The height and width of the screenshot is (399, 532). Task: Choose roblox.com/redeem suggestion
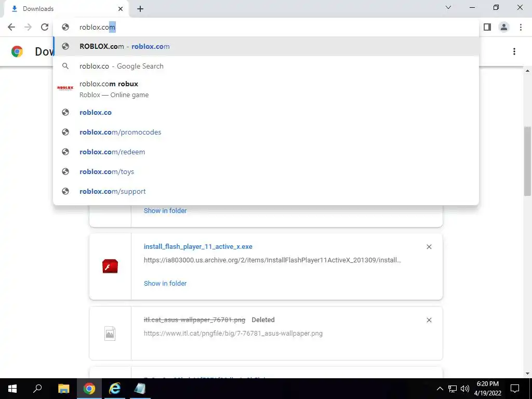(x=267, y=152)
